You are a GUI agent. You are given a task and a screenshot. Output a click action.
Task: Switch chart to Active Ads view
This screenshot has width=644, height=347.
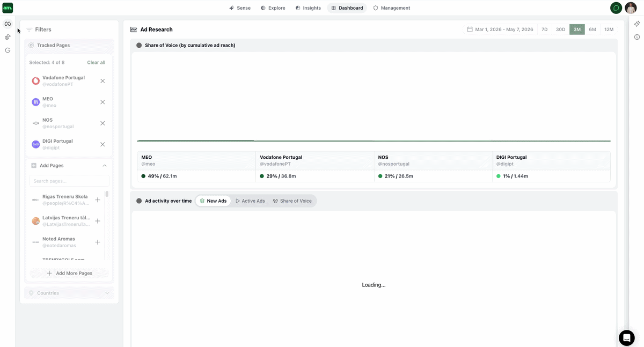[250, 201]
